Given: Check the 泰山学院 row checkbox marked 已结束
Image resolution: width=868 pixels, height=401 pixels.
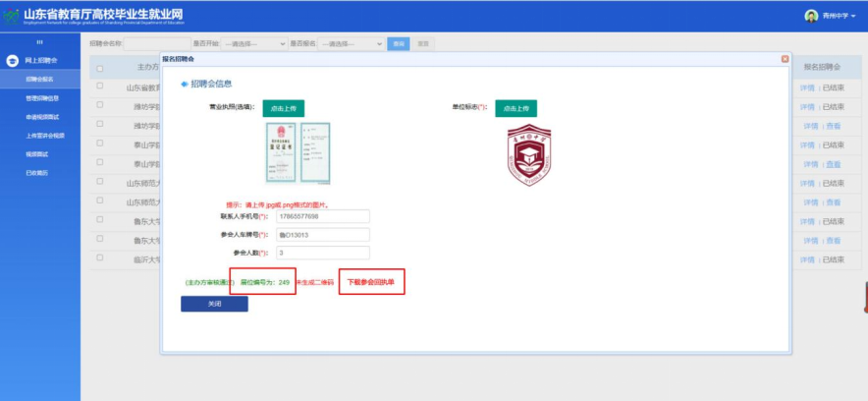Looking at the screenshot, I should [x=99, y=143].
